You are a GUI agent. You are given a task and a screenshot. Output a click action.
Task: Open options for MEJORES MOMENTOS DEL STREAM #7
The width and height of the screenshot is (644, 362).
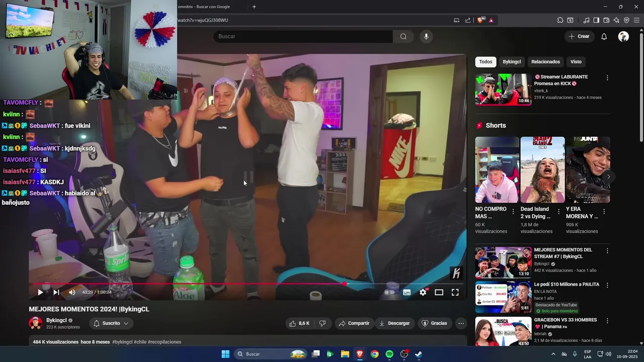point(607,251)
